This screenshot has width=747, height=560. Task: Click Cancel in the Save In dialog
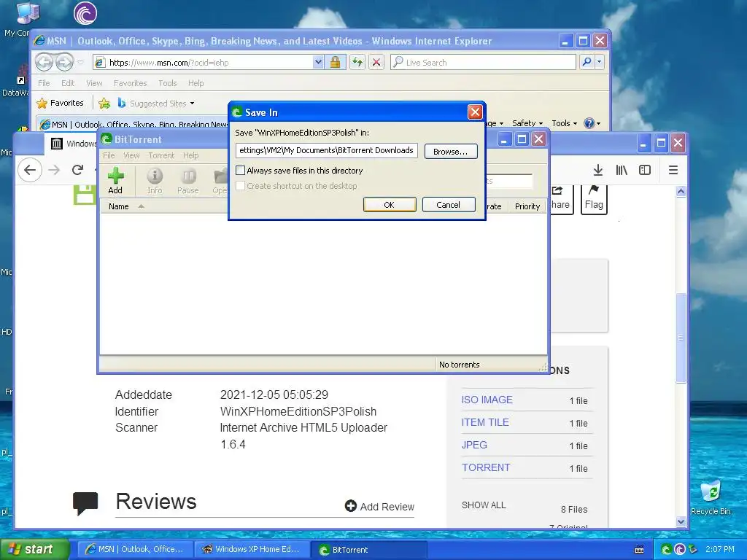pos(449,205)
